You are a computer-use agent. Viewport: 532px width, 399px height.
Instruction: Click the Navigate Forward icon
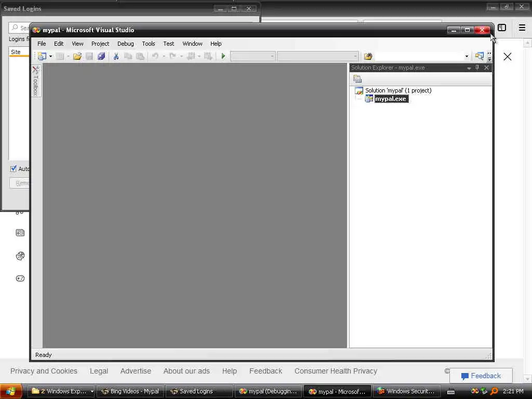(x=208, y=56)
